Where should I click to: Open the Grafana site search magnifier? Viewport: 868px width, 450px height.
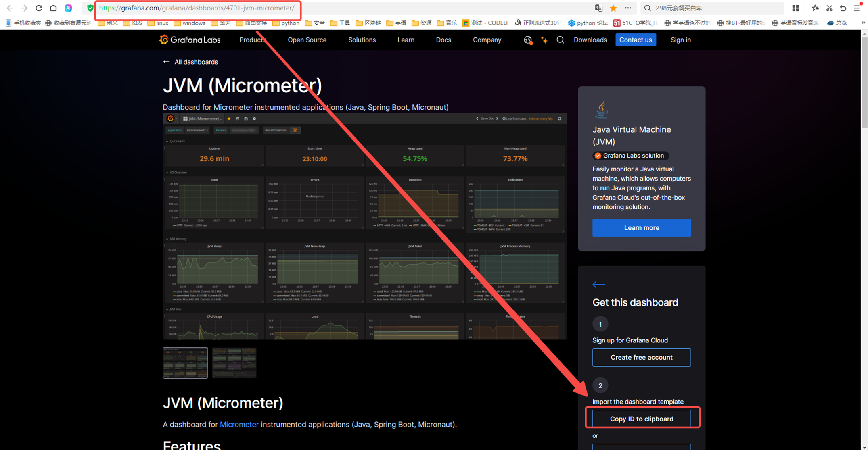point(560,40)
